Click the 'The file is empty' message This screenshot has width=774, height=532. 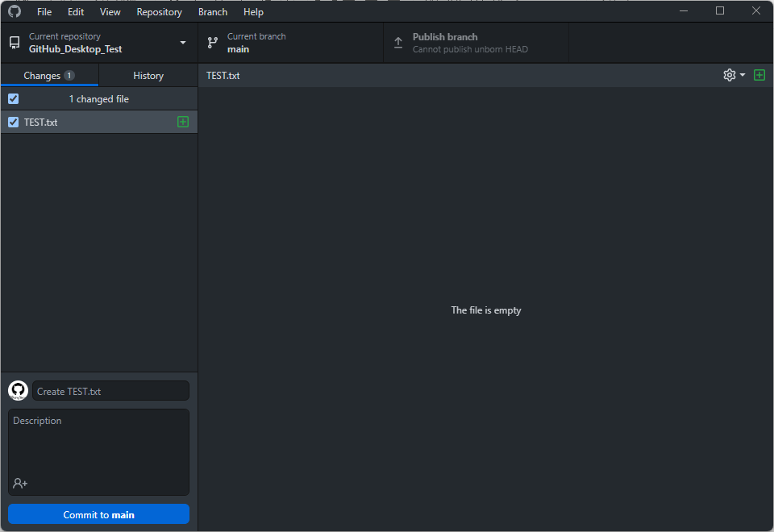point(485,310)
